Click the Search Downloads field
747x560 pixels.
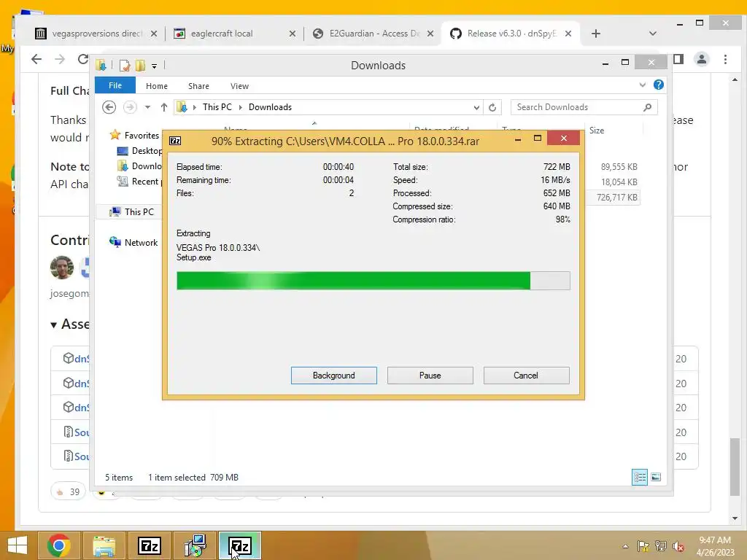pyautogui.click(x=584, y=107)
